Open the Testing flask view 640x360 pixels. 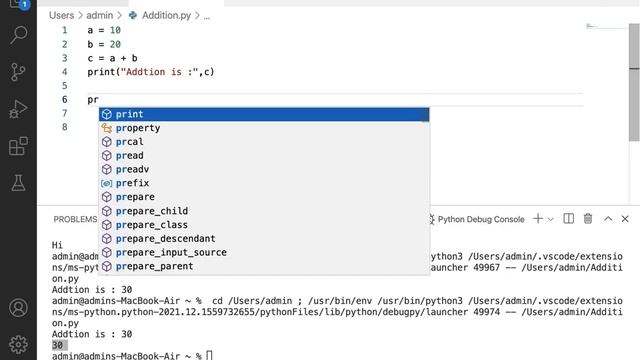18,183
